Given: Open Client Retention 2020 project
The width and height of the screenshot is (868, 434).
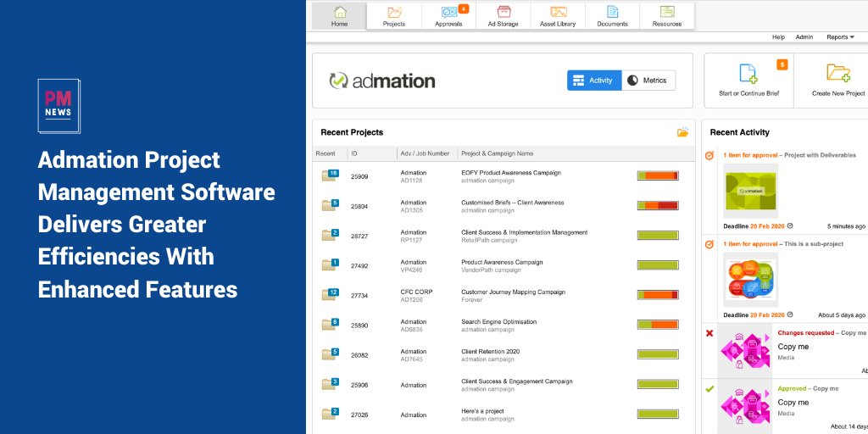Looking at the screenshot, I should point(491,352).
